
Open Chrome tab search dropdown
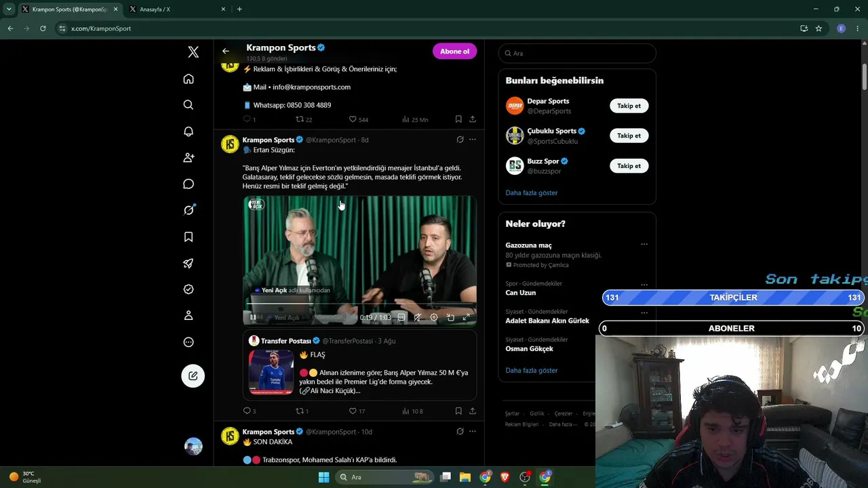9,9
